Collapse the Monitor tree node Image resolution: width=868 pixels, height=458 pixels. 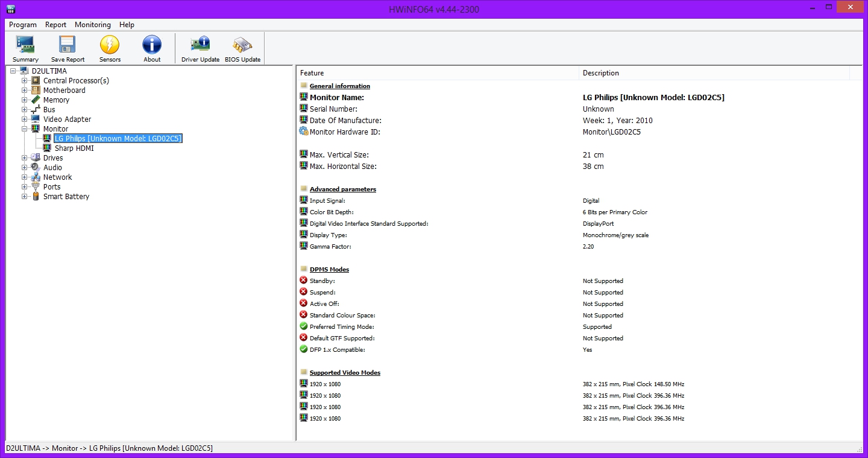25,129
